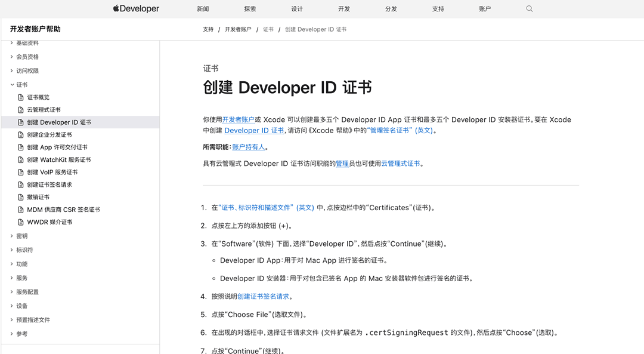Expand the 预置描述文件 section chevron
Image resolution: width=644 pixels, height=354 pixels.
pyautogui.click(x=11, y=320)
